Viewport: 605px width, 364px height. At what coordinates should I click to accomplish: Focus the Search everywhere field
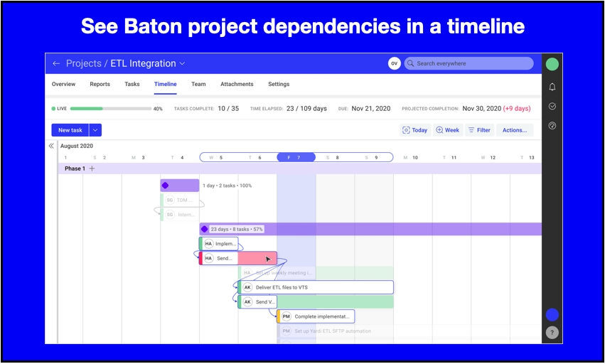(469, 63)
